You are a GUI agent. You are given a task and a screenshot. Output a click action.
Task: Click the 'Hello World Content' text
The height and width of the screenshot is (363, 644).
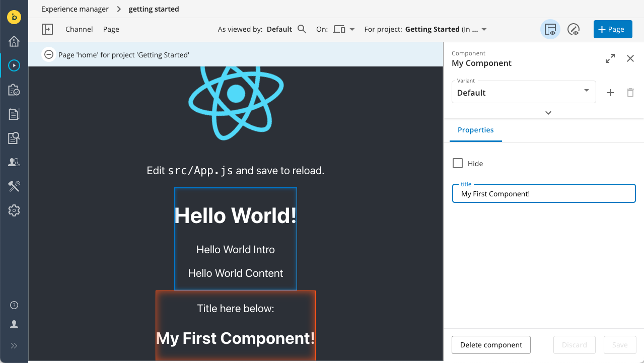(x=236, y=273)
